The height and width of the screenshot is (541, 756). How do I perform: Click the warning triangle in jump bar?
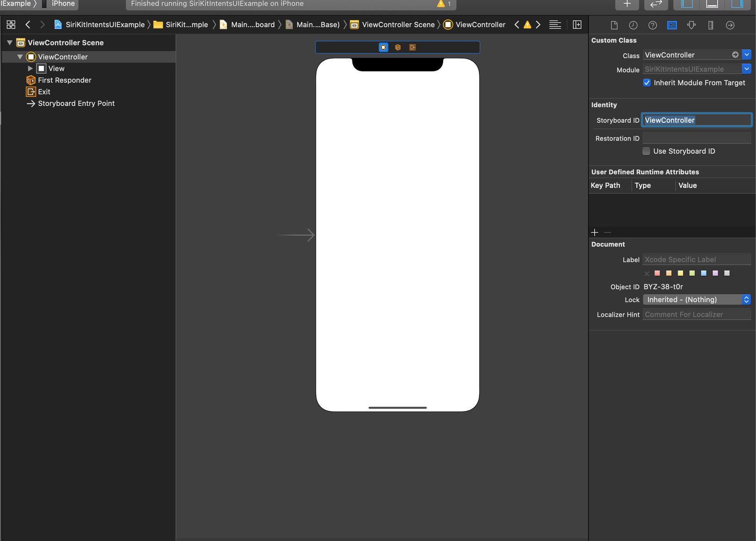coord(527,25)
